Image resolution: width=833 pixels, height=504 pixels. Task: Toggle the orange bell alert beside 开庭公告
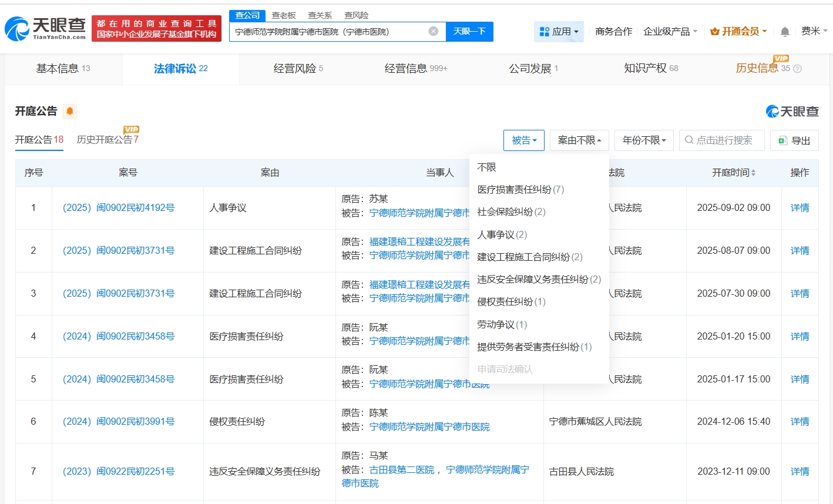70,111
